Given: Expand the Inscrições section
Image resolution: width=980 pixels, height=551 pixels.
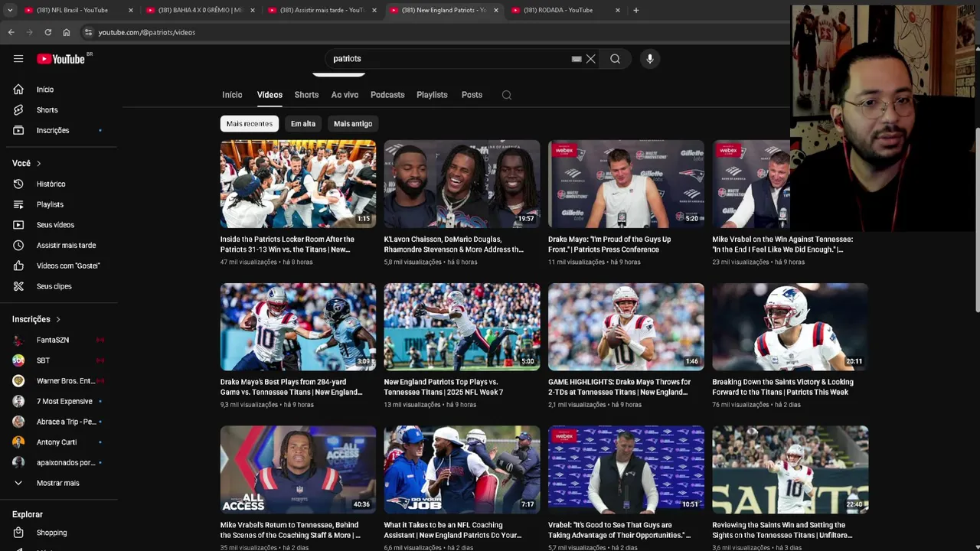Looking at the screenshot, I should pyautogui.click(x=36, y=319).
